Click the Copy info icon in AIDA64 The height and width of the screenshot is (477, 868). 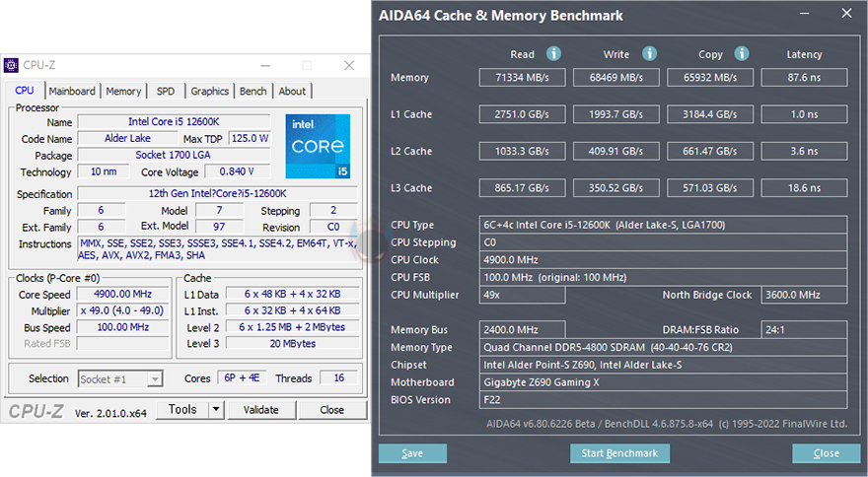742,53
